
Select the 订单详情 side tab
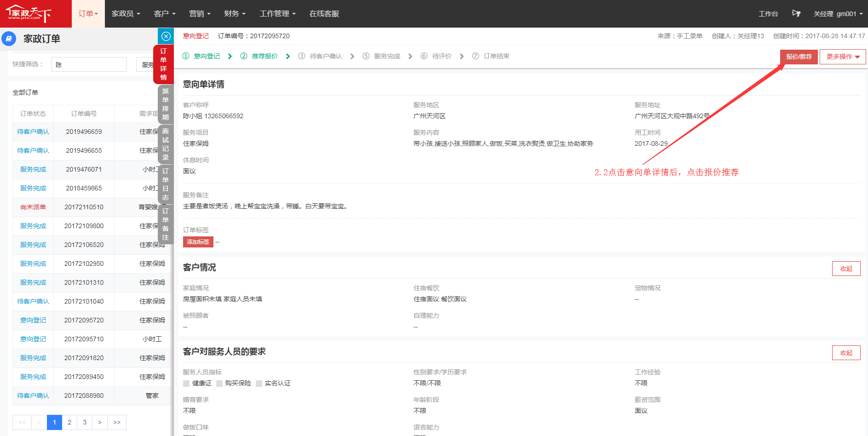click(x=163, y=64)
